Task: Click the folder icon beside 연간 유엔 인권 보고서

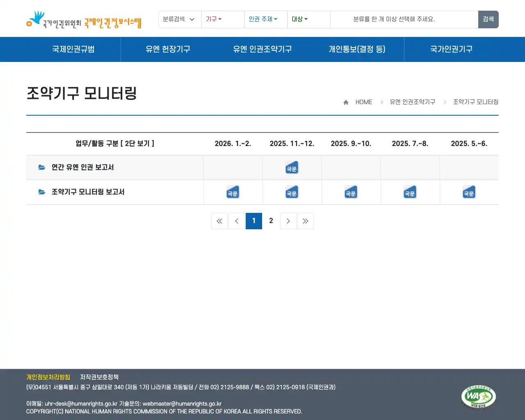Action: (x=42, y=167)
